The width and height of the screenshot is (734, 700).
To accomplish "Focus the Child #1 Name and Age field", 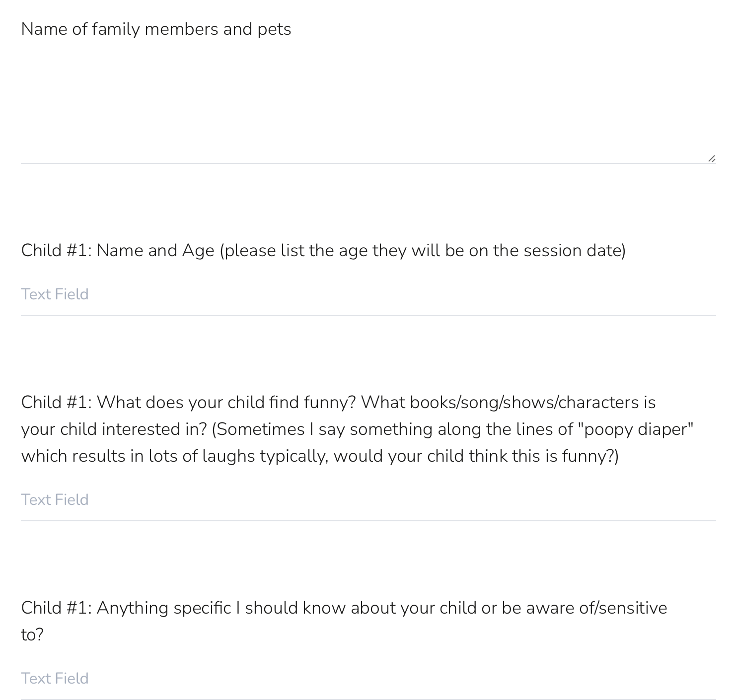I will click(x=368, y=294).
